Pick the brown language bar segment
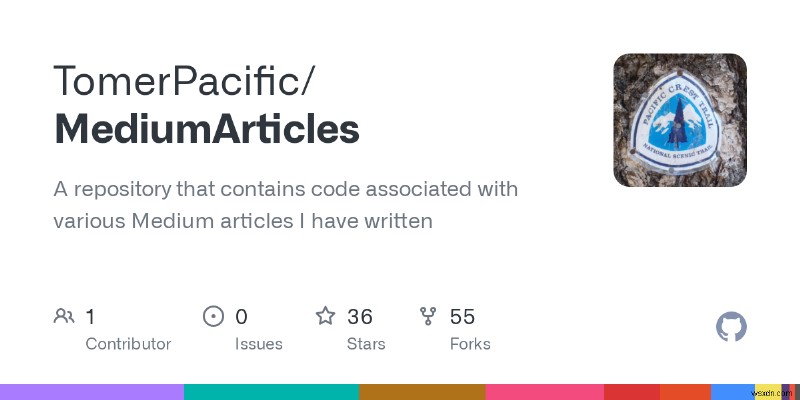This screenshot has height=400, width=800. click(x=422, y=391)
